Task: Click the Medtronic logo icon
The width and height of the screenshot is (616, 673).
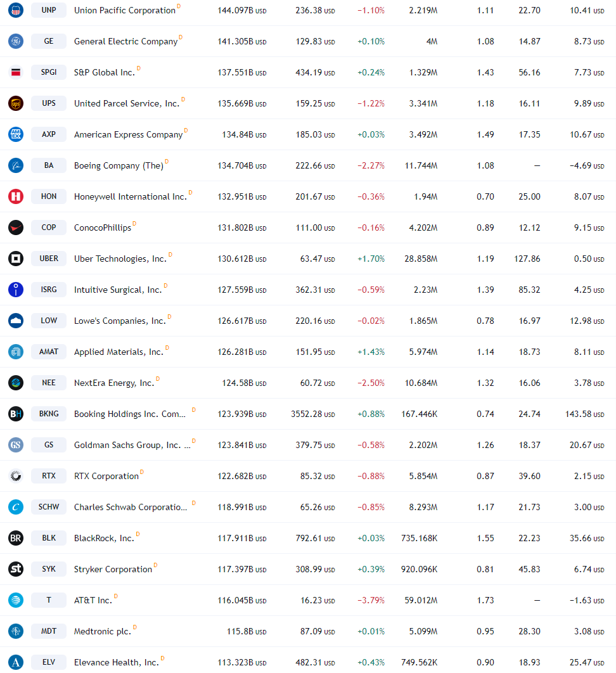Action: pyautogui.click(x=16, y=631)
